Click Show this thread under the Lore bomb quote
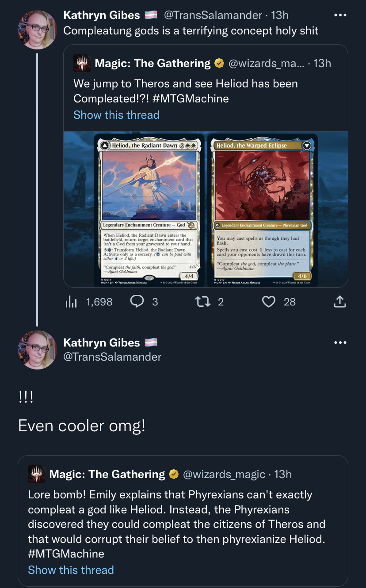366x588 pixels. 71,570
